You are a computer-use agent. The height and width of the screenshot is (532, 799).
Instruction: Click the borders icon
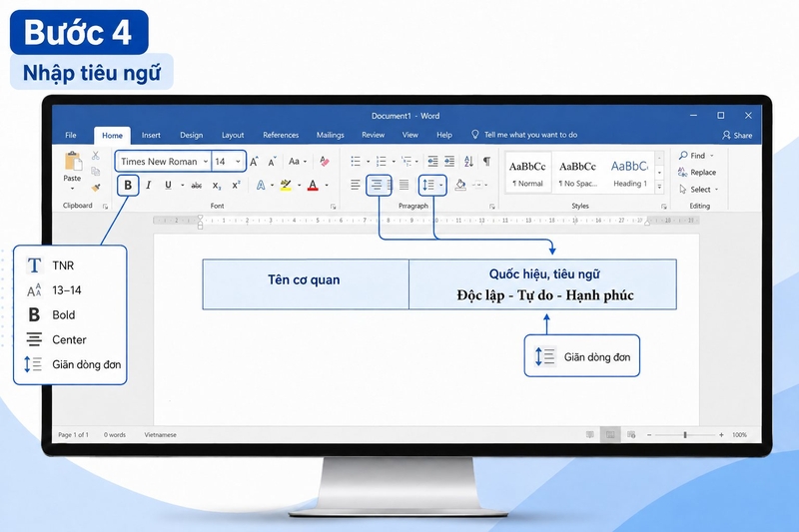click(477, 185)
